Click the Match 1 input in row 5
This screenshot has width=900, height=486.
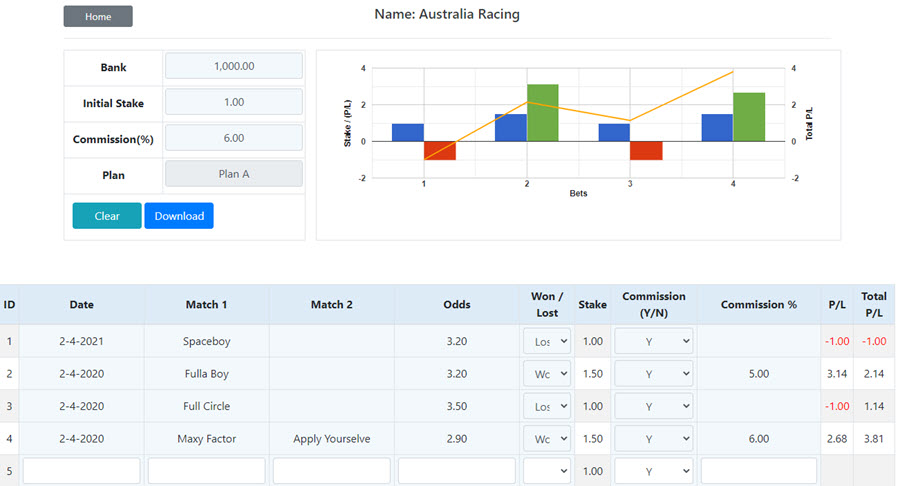pyautogui.click(x=206, y=471)
